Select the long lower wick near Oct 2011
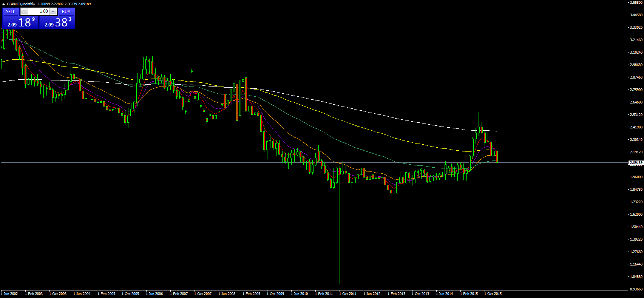Image resolution: width=644 pixels, height=298 pixels. click(x=340, y=234)
